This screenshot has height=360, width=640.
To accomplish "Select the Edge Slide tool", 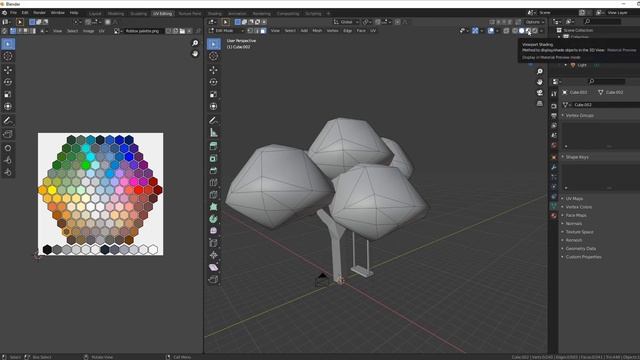I will [x=213, y=243].
